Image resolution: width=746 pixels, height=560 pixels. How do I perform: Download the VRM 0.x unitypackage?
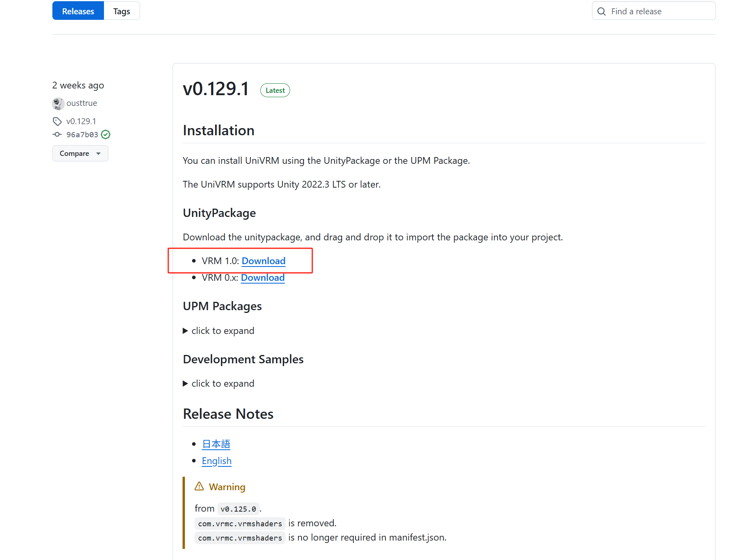click(263, 278)
